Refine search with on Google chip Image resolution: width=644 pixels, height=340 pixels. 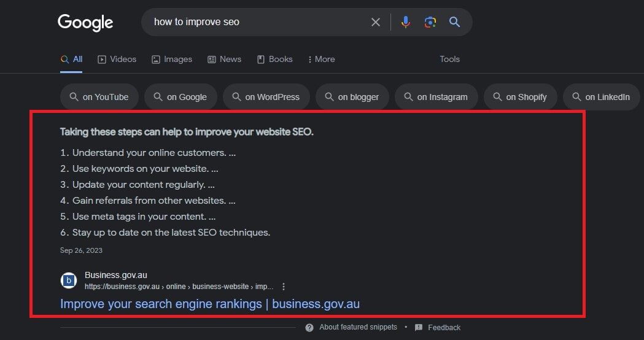tap(180, 97)
